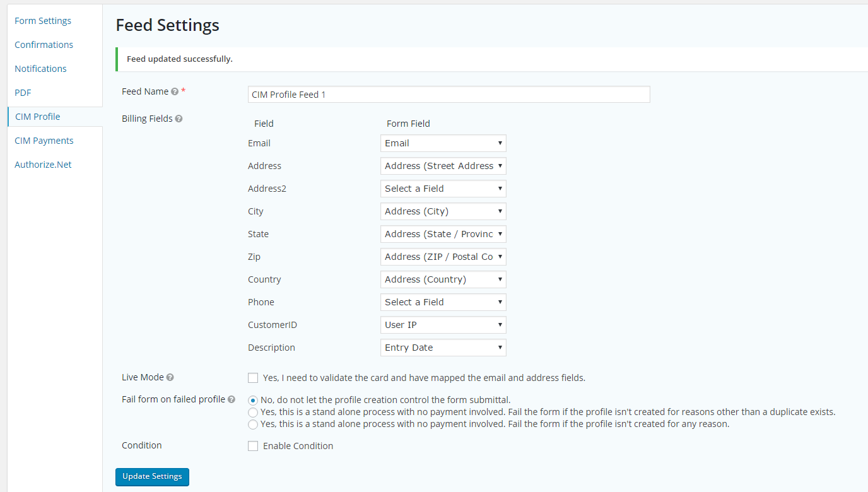The height and width of the screenshot is (492, 868).
Task: Open the Email form field dropdown
Action: point(443,143)
